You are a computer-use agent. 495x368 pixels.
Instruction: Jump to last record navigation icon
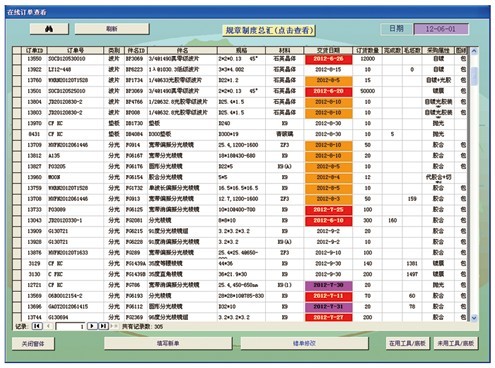(103, 326)
